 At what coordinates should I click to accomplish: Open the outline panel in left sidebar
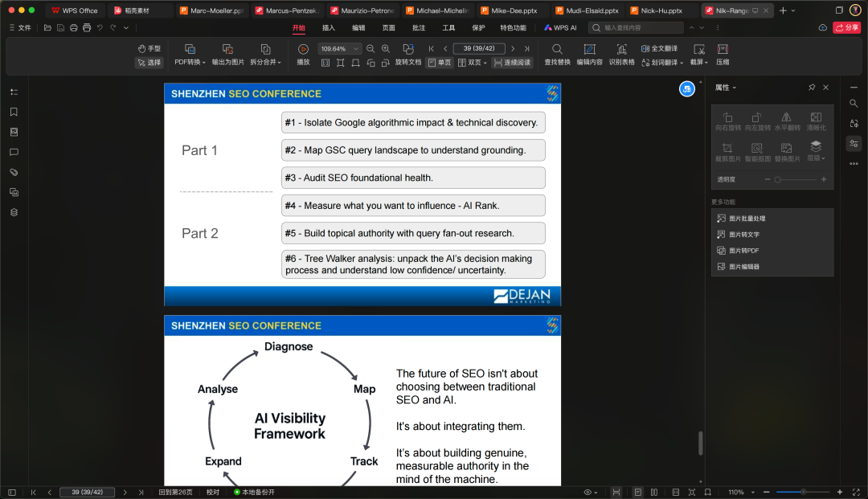click(x=14, y=92)
